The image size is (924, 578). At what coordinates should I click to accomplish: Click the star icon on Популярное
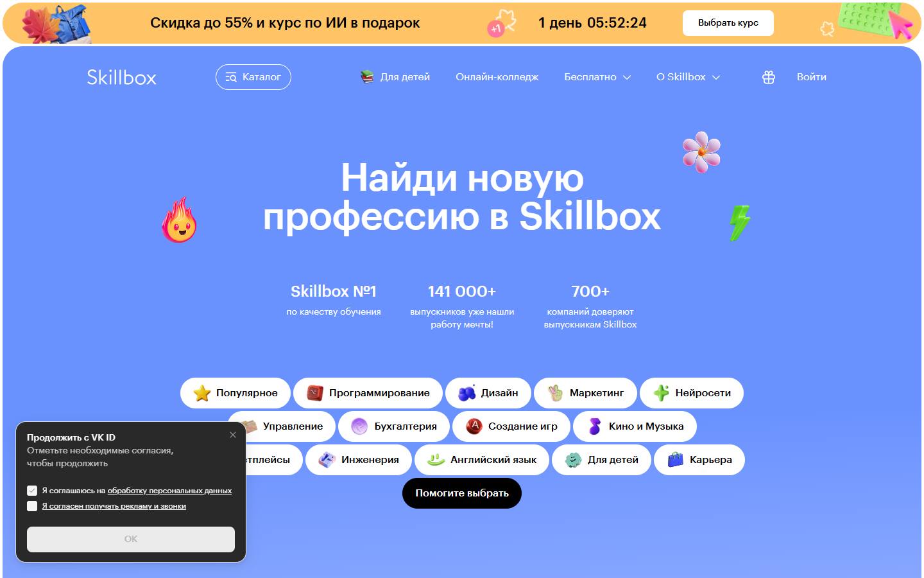pos(202,393)
